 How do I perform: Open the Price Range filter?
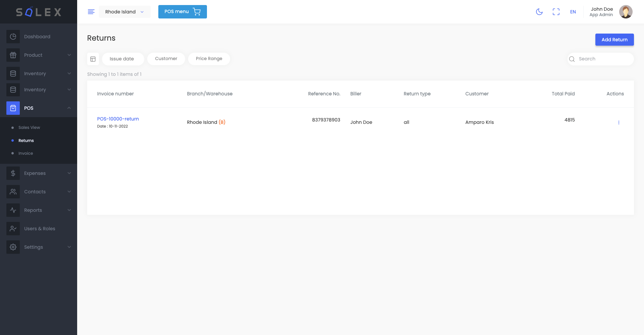point(209,59)
